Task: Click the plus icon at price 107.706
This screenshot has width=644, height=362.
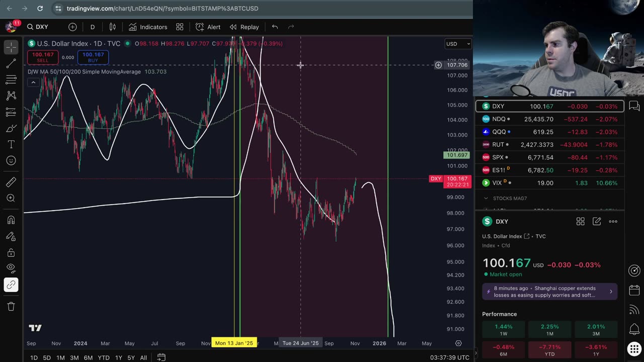Action: pos(438,65)
